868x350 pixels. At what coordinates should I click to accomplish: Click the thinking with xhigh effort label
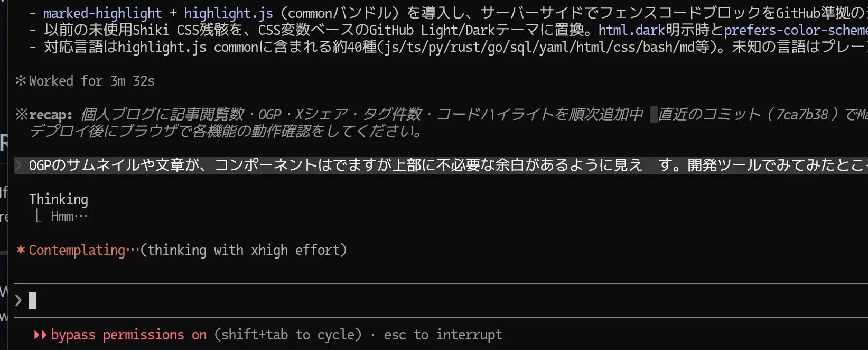pos(244,250)
